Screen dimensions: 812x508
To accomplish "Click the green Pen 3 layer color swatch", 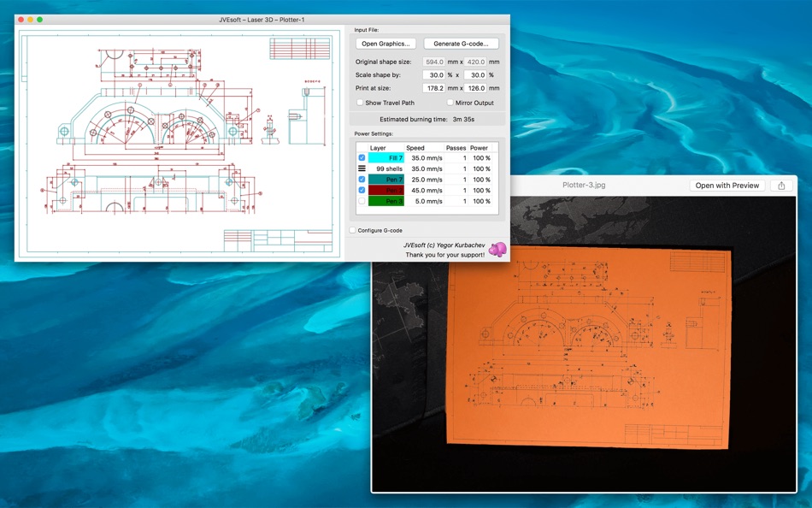I will point(385,201).
